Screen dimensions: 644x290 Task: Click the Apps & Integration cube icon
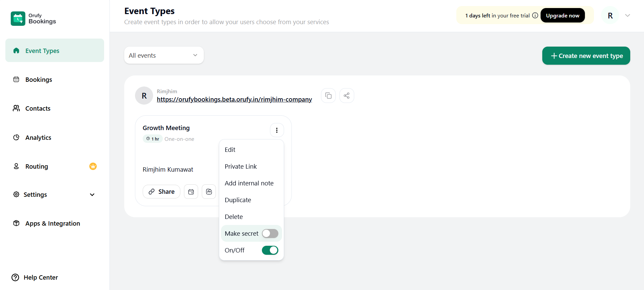(16, 223)
